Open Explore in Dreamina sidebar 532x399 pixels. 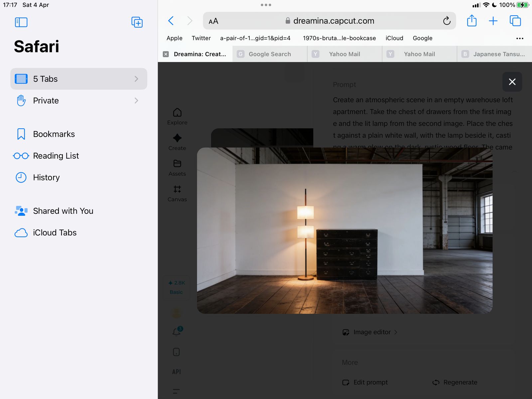pyautogui.click(x=177, y=116)
